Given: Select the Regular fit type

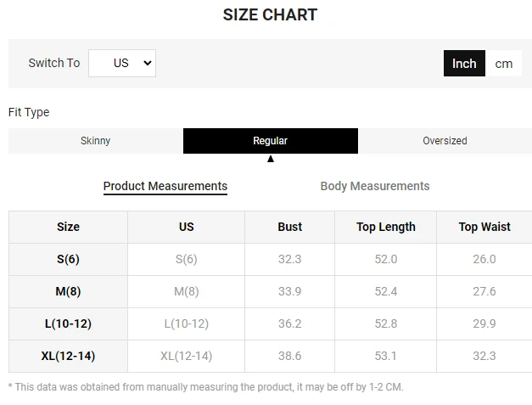Looking at the screenshot, I should click(270, 141).
